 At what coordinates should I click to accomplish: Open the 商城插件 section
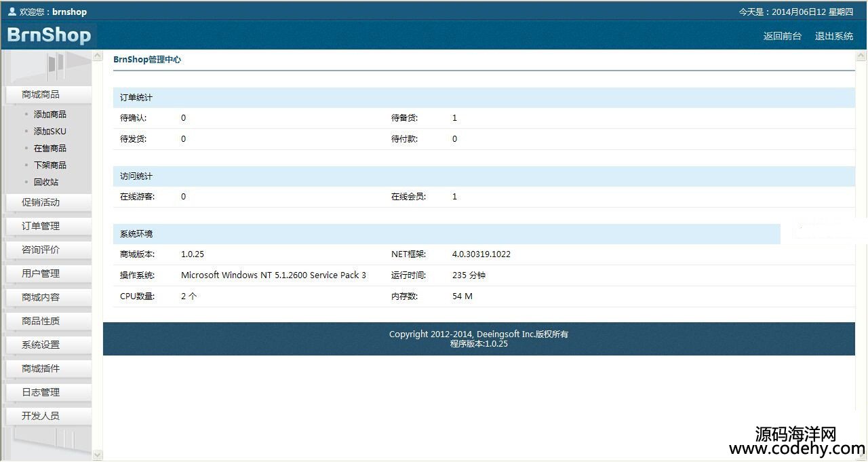pos(41,368)
